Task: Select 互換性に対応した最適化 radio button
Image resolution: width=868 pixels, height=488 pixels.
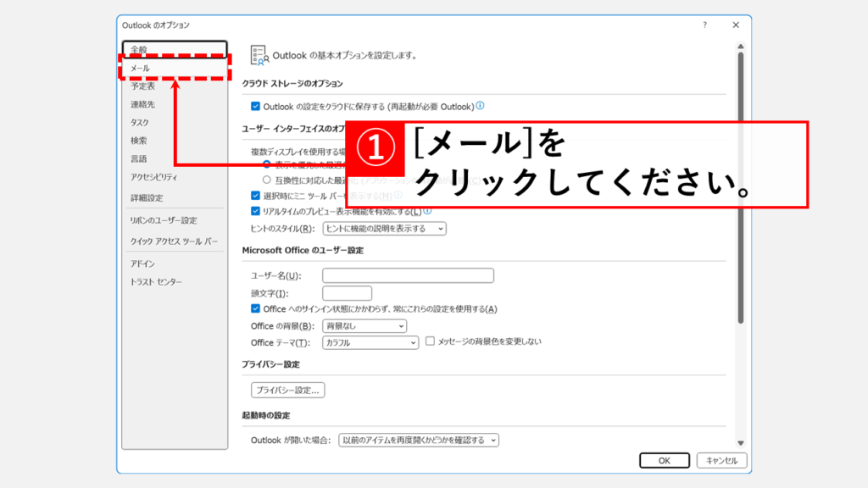Action: tap(267, 180)
